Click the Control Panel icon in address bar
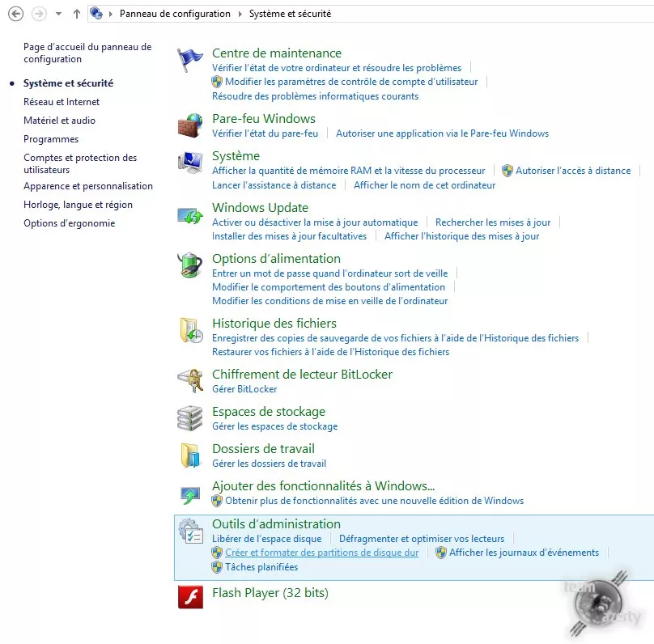 (x=96, y=13)
